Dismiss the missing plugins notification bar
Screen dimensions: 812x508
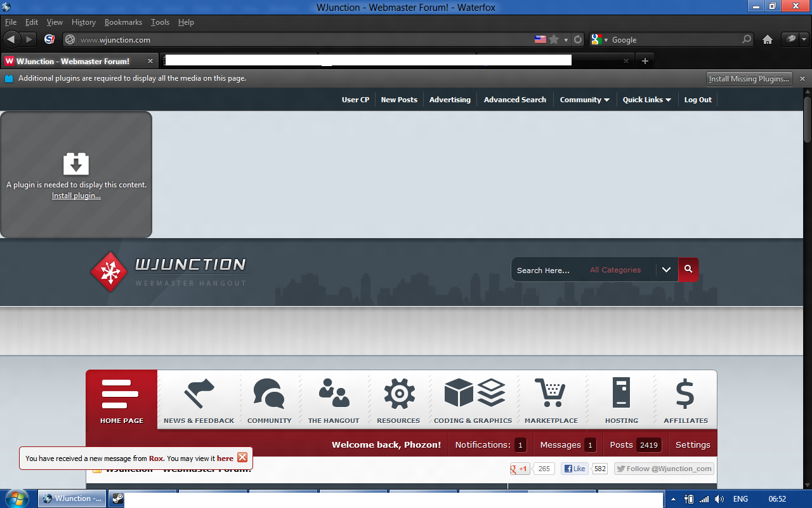(802, 79)
